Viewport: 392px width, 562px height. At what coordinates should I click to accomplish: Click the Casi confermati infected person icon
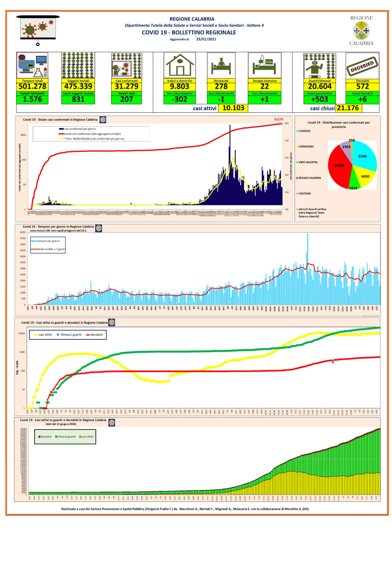(x=127, y=66)
